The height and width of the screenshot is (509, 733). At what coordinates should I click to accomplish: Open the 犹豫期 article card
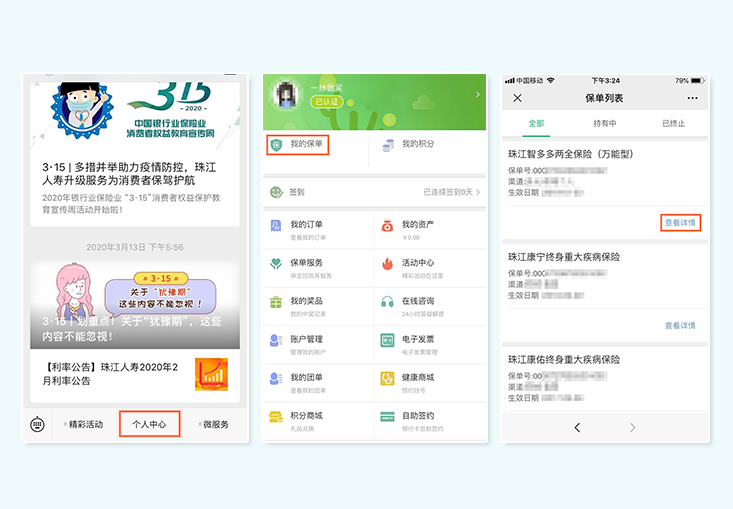135,305
